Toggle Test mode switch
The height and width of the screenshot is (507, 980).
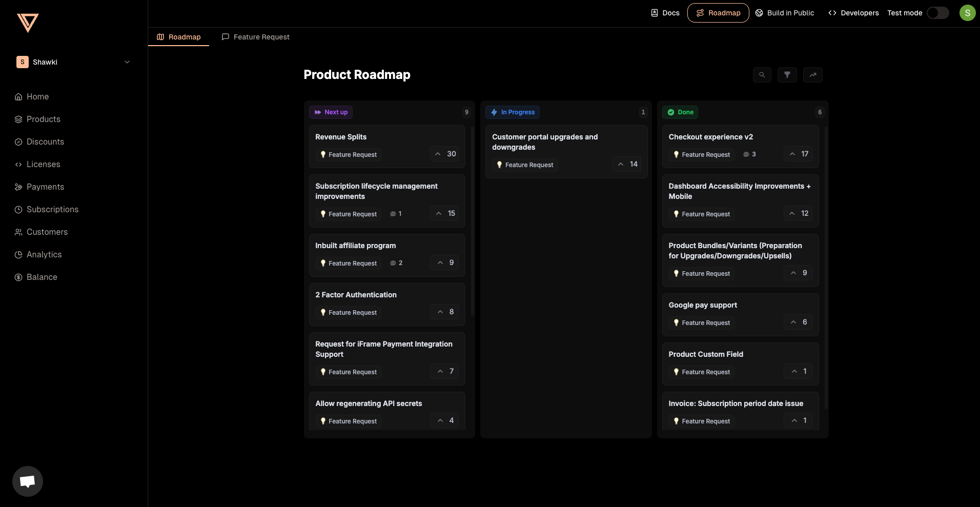point(937,13)
